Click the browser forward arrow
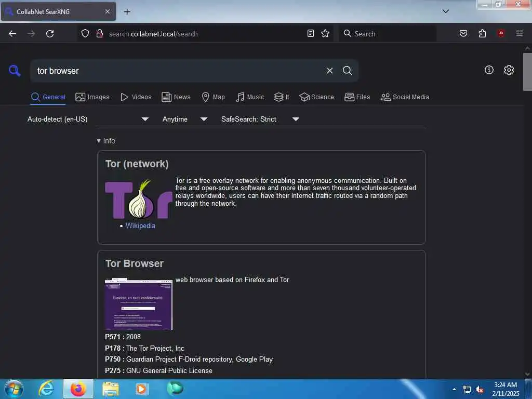 (x=31, y=34)
